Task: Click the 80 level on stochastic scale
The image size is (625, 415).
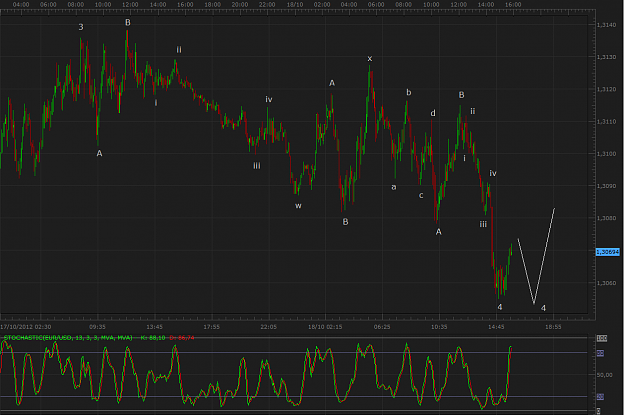Action: click(600, 353)
